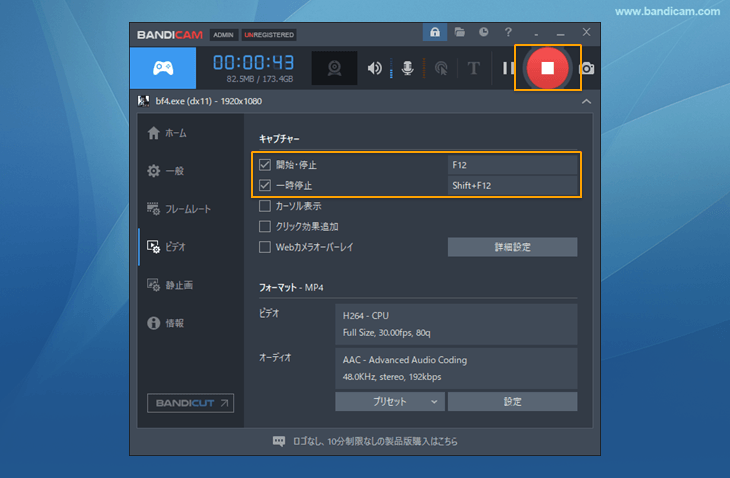
Task: Toggle the microphone icon
Action: click(407, 69)
